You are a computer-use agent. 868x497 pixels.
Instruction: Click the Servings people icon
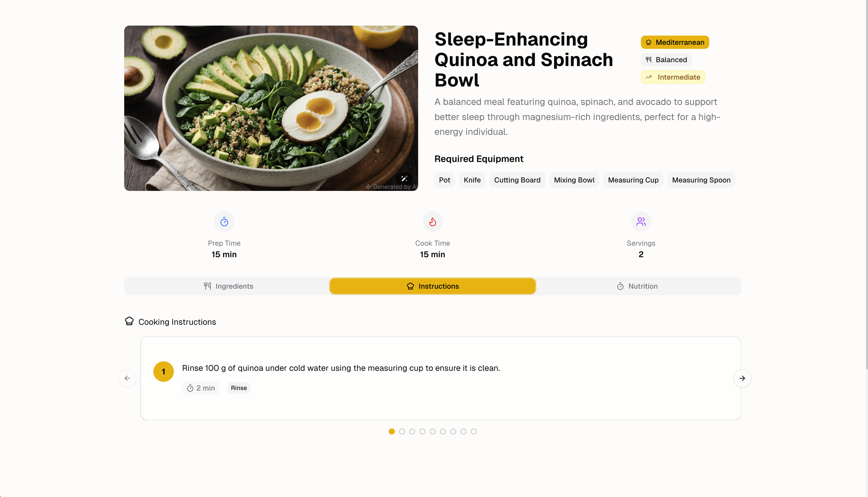click(x=641, y=222)
